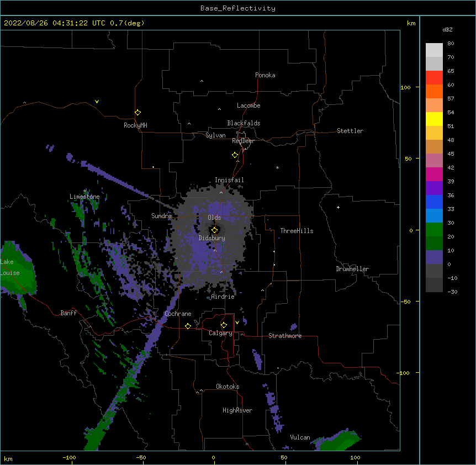476x465 pixels.
Task: Click the Okotoks label
Action: click(228, 387)
